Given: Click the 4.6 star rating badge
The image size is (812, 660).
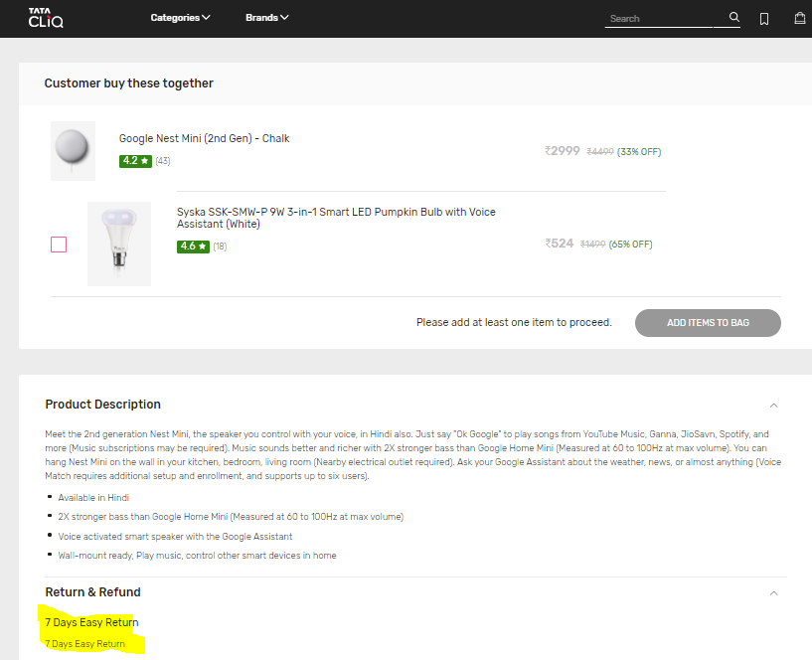Looking at the screenshot, I should (193, 247).
